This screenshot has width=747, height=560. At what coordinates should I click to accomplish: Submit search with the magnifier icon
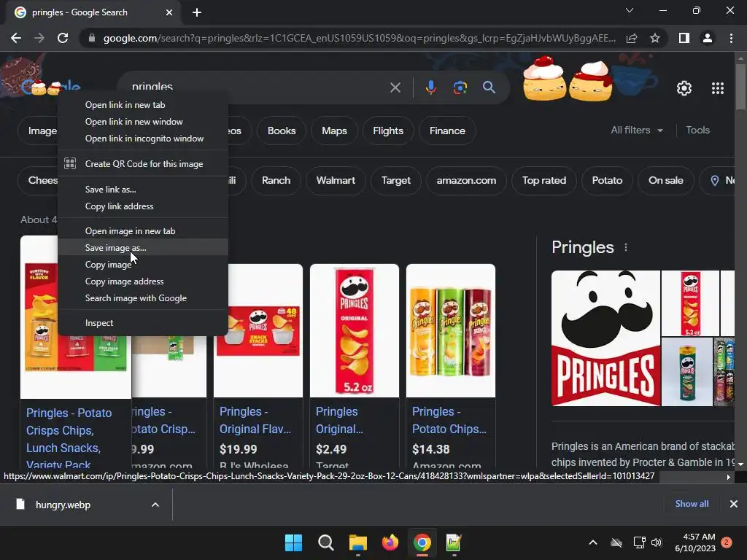point(489,87)
